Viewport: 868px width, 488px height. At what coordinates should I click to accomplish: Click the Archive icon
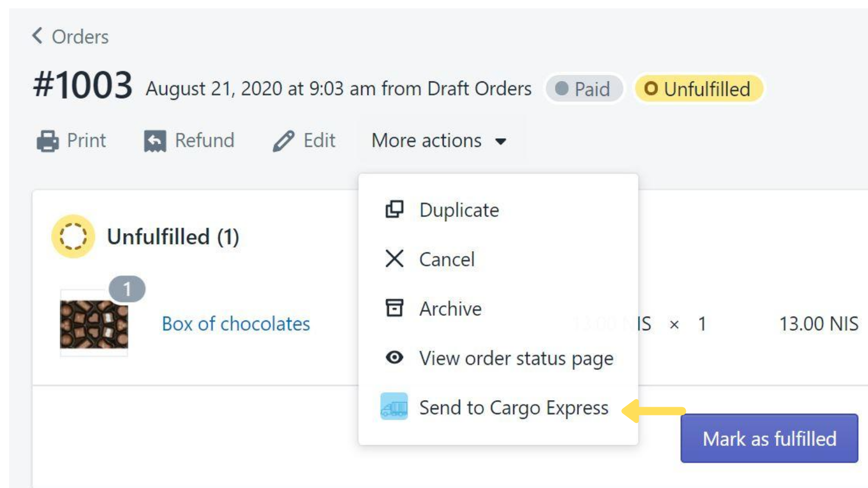click(394, 308)
